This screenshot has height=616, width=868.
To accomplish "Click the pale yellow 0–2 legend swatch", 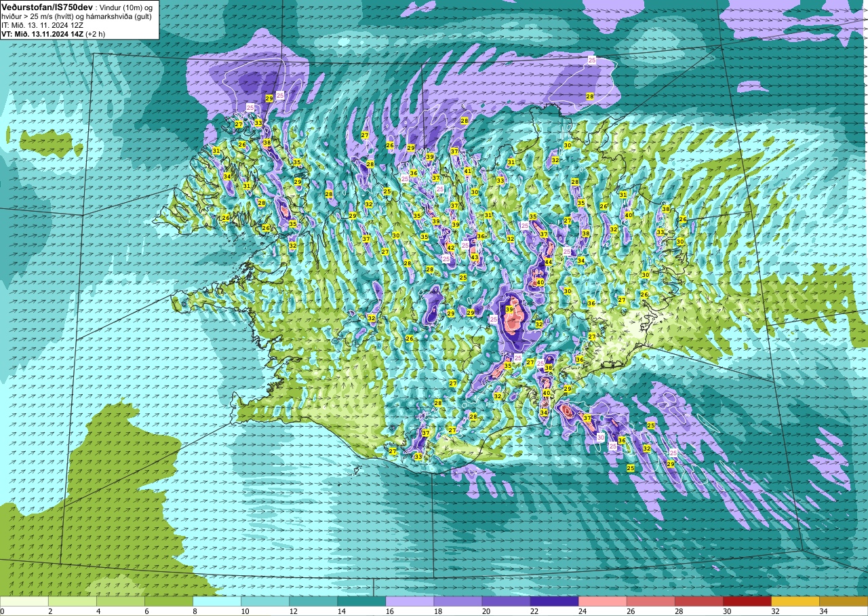I will click(24, 601).
